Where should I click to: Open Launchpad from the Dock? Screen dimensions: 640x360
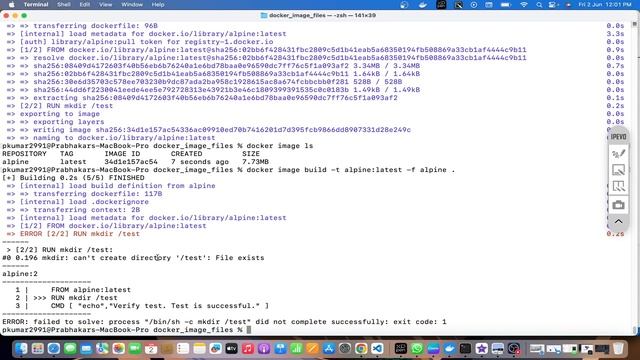tap(38, 349)
